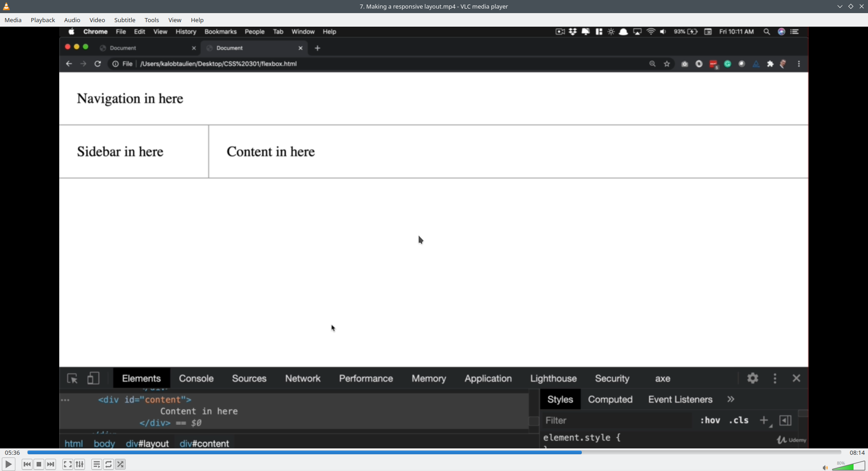Open the VLC Video menu
Viewport: 868px width, 471px height.
point(97,20)
